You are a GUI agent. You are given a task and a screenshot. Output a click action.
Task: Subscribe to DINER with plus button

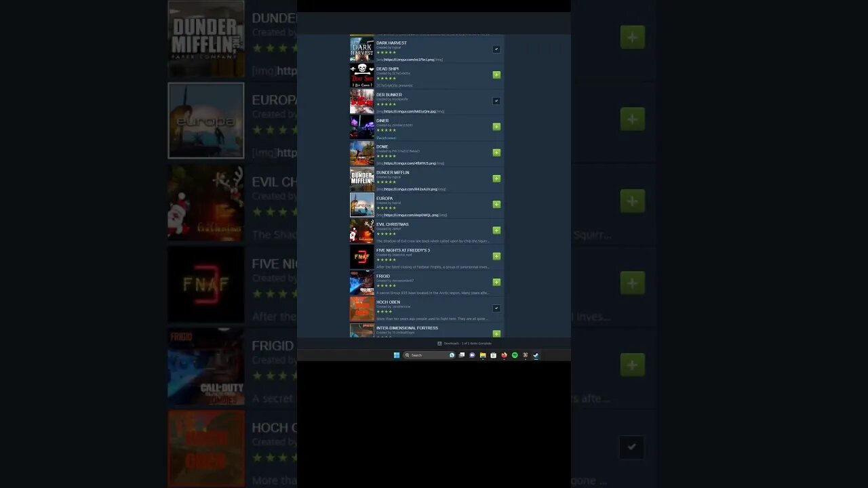496,127
